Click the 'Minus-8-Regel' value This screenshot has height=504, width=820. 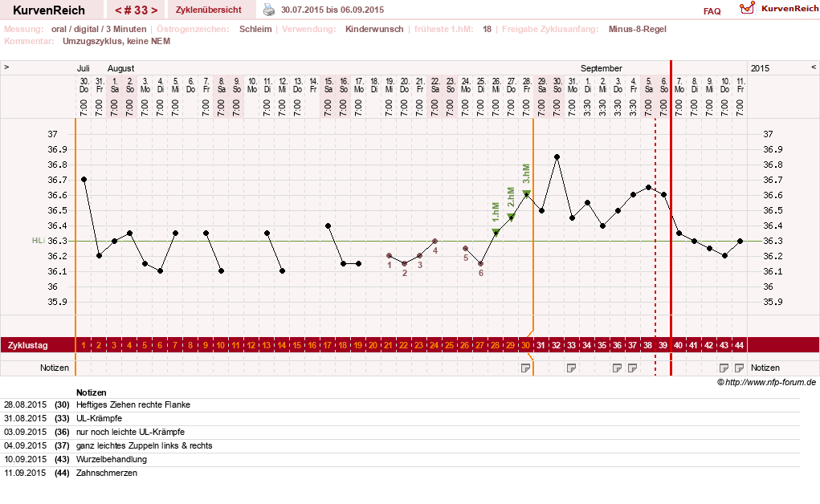637,29
